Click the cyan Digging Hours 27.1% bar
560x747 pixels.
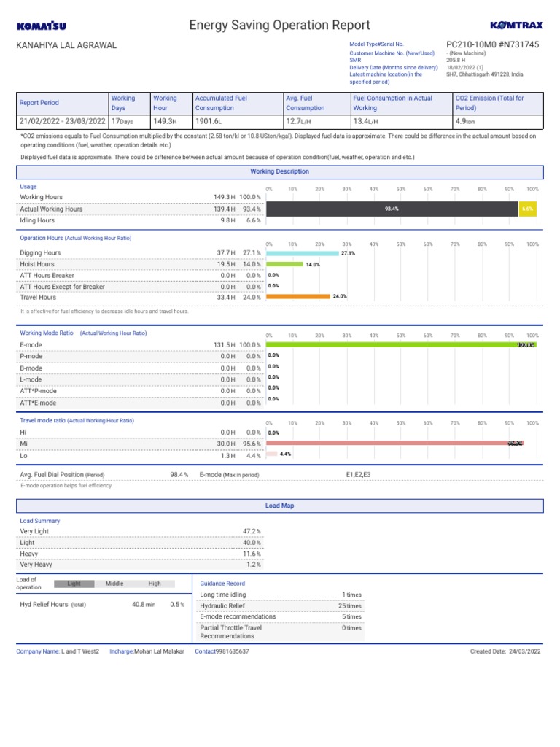point(303,253)
